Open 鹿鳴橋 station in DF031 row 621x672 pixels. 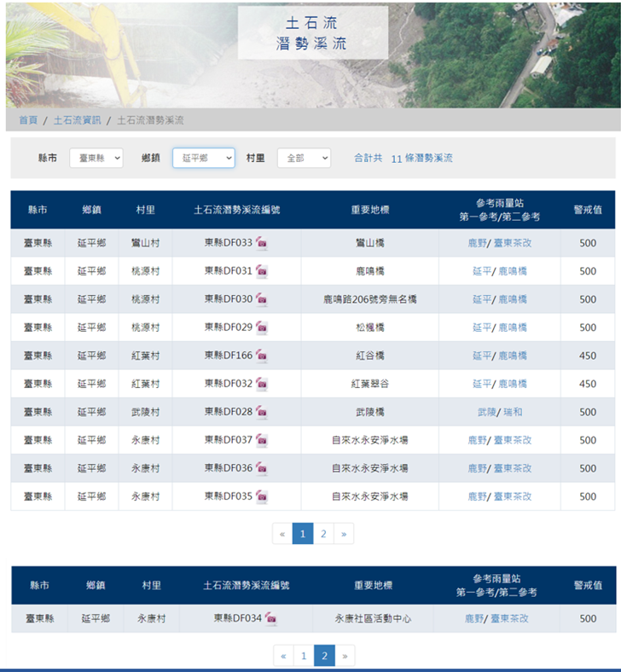pos(513,271)
